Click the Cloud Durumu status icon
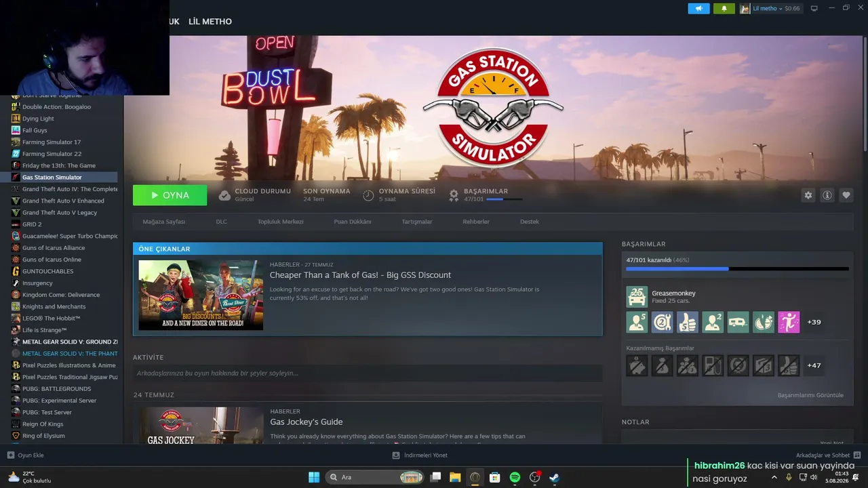The height and width of the screenshot is (488, 868). (224, 195)
